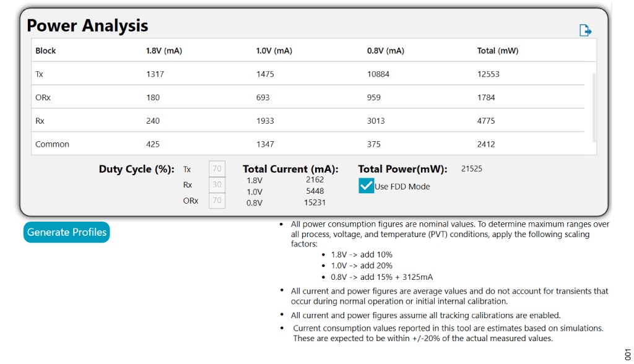Select the 1.0V (mA) column header
This screenshot has width=634, height=364.
[274, 51]
